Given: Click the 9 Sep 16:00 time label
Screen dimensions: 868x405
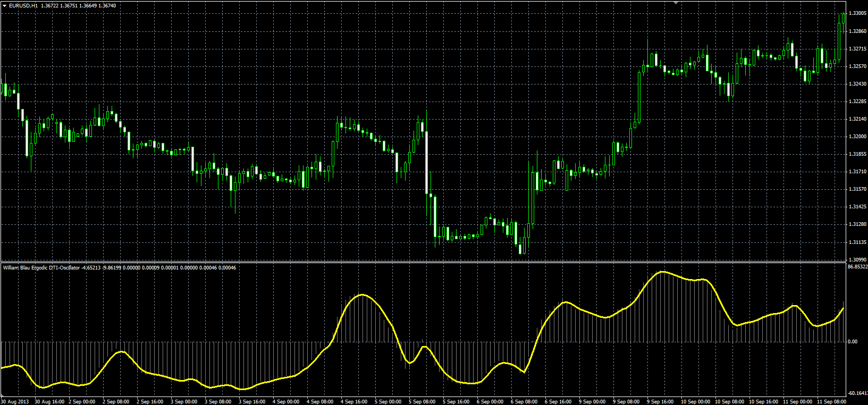Looking at the screenshot, I should 661,402.
